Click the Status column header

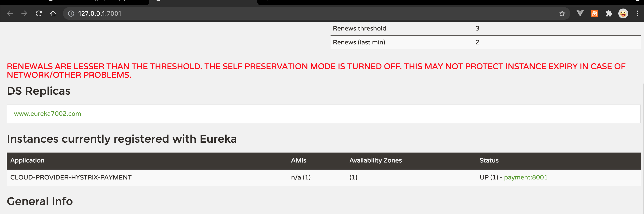(x=489, y=160)
